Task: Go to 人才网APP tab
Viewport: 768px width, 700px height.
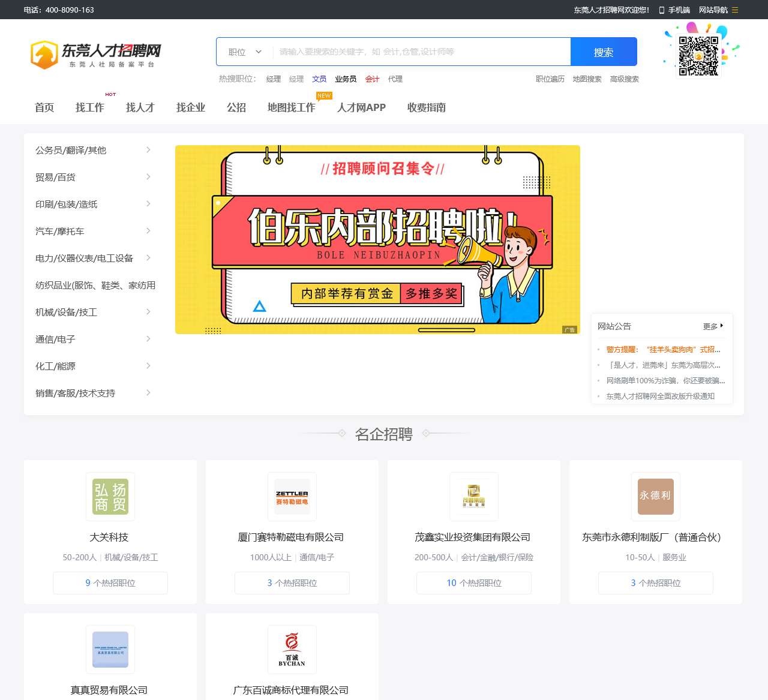Action: point(362,107)
